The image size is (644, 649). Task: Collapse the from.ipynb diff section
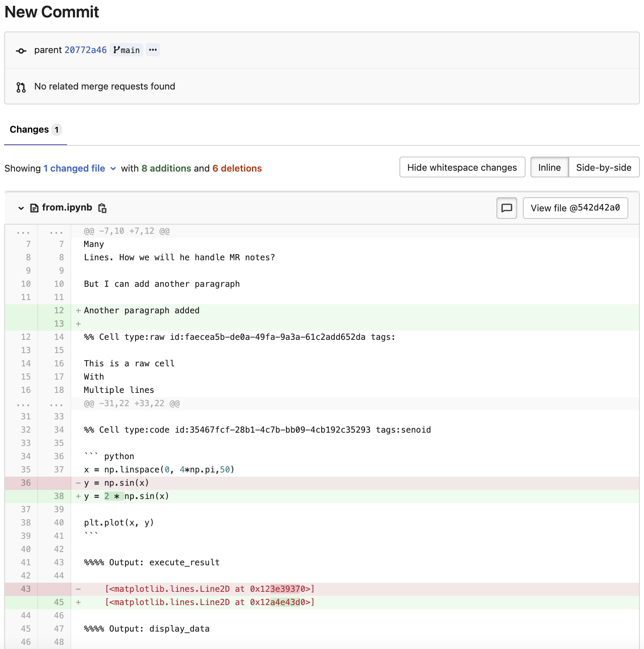click(x=20, y=208)
